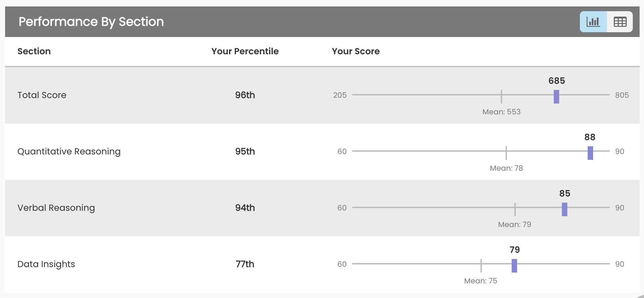Select the Total Score row label
This screenshot has height=298, width=644.
tap(42, 95)
